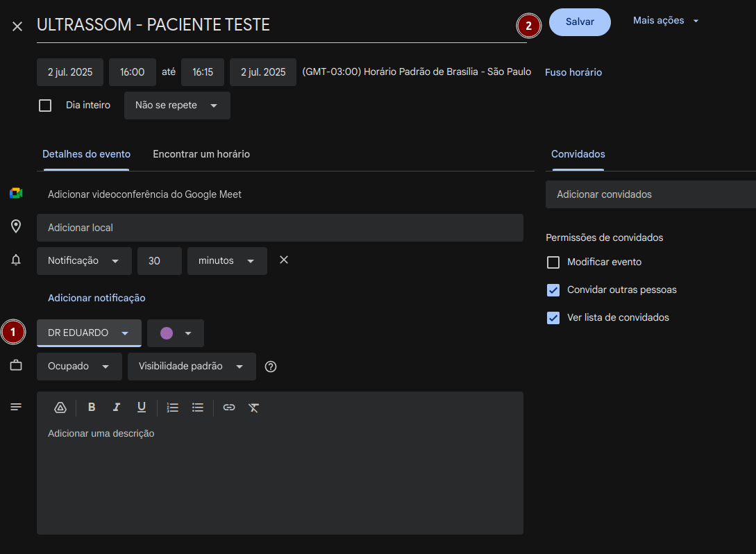Image resolution: width=756 pixels, height=554 pixels.
Task: Open the Mais ações menu
Action: coord(665,21)
